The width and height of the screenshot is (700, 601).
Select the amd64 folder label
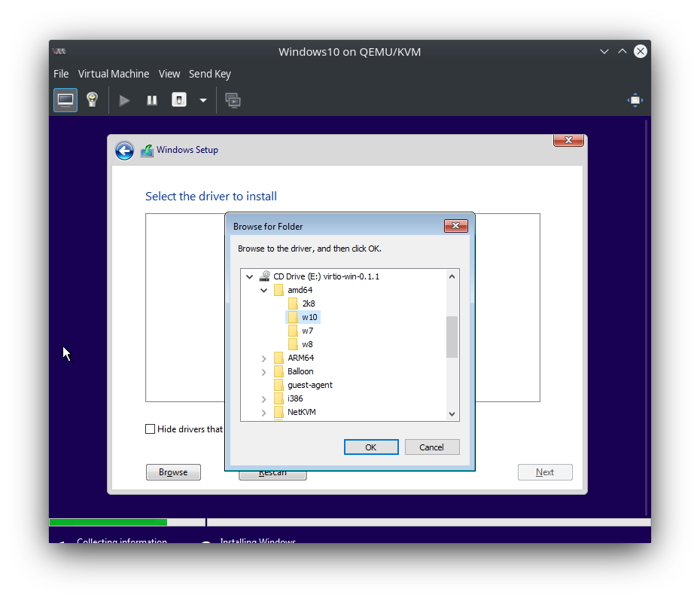coord(300,290)
